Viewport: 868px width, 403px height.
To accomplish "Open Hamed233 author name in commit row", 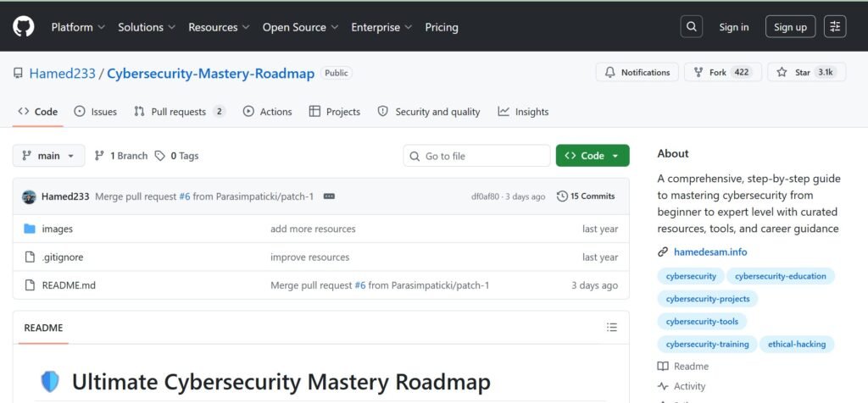I will (65, 196).
